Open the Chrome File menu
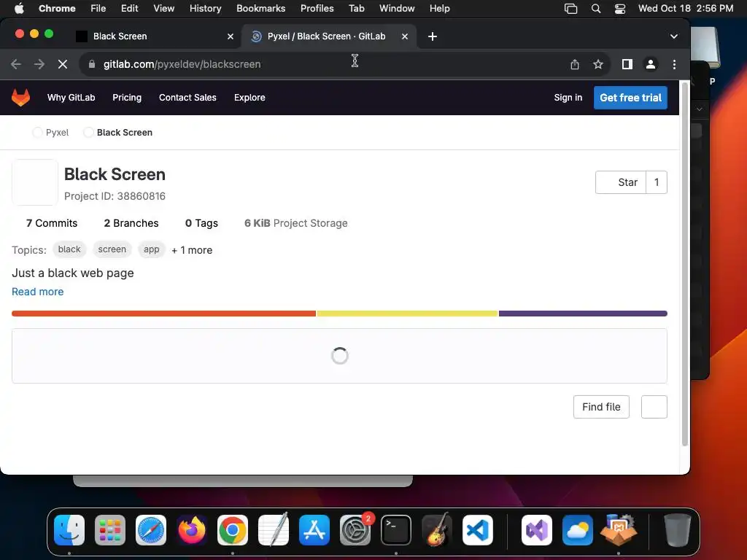Screen dimensions: 747x560 98,9
